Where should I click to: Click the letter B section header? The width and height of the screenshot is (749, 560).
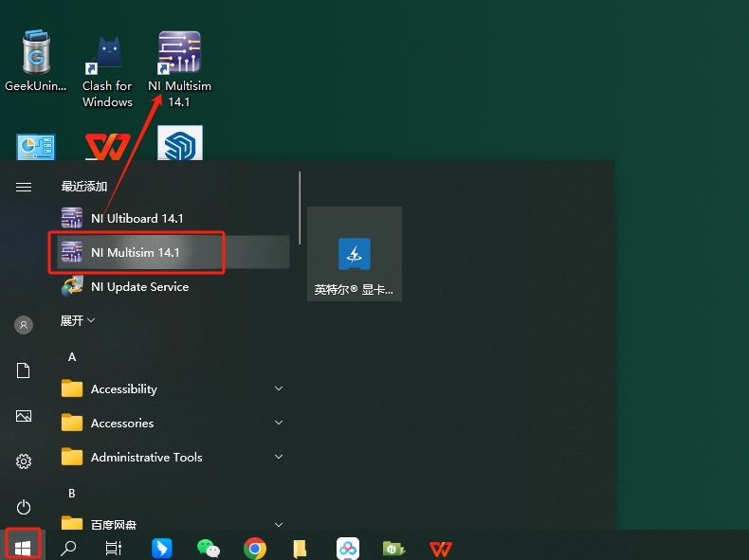pyautogui.click(x=72, y=493)
